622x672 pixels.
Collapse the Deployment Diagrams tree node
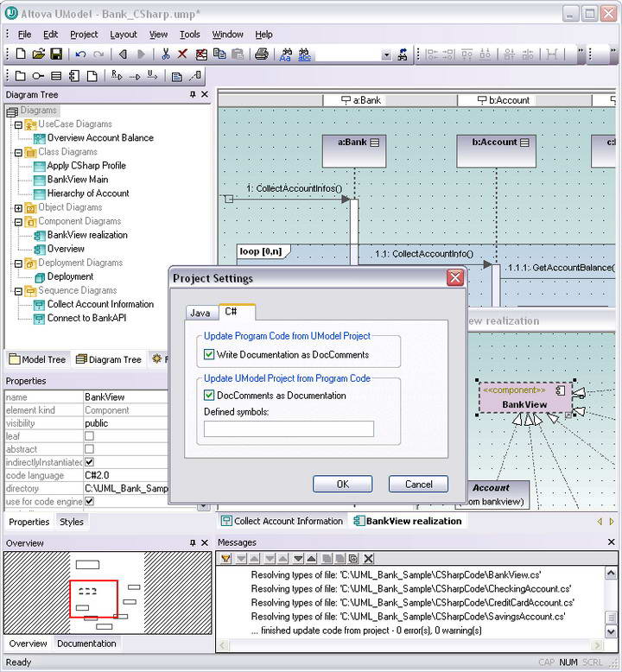[18, 263]
